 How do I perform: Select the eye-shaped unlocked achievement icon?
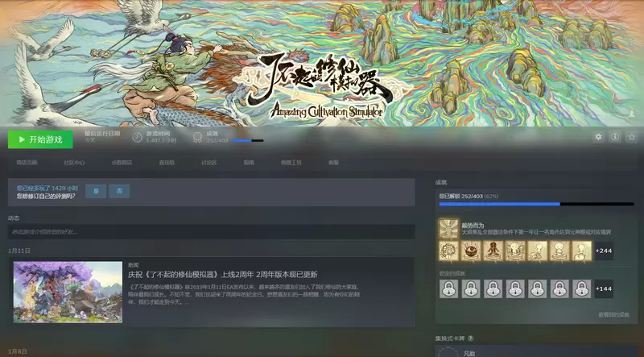471,251
